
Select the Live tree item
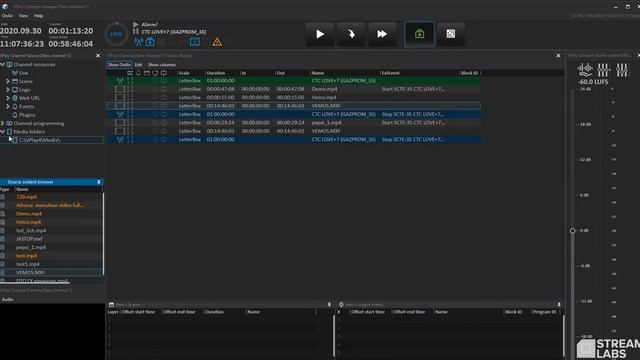coord(24,73)
